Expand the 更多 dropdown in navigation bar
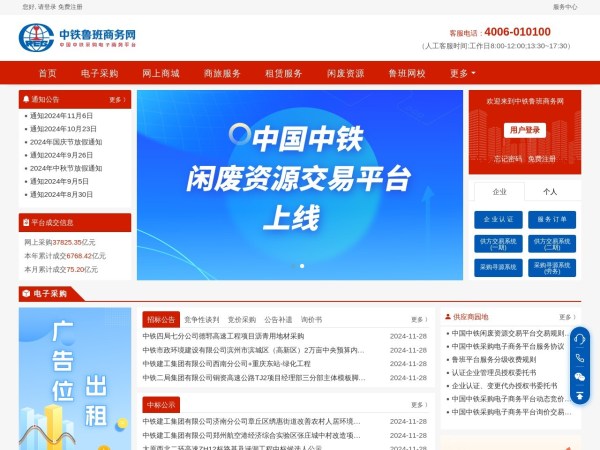Viewport: 600px width, 450px height. pos(461,73)
